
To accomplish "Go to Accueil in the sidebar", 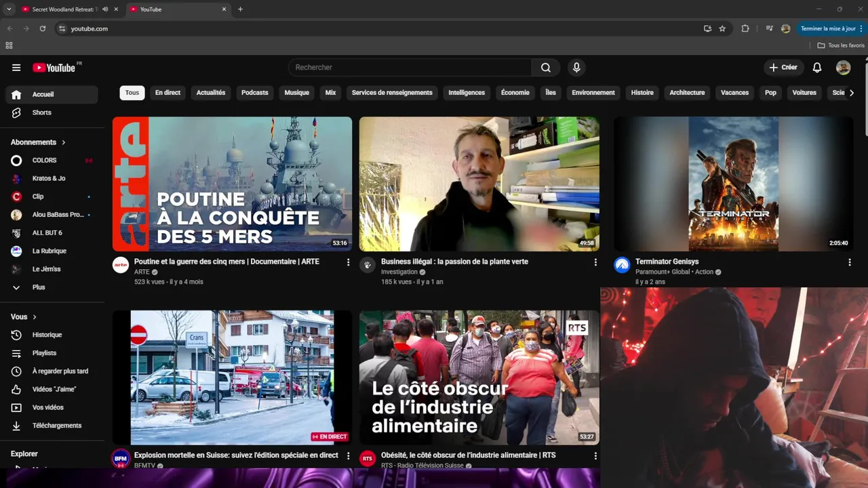I will click(52, 94).
